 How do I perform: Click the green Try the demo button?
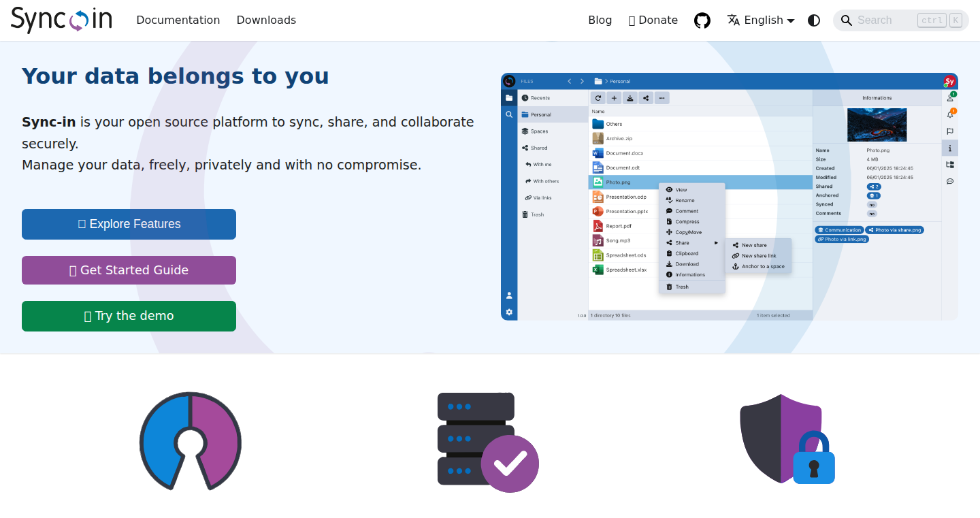(129, 316)
